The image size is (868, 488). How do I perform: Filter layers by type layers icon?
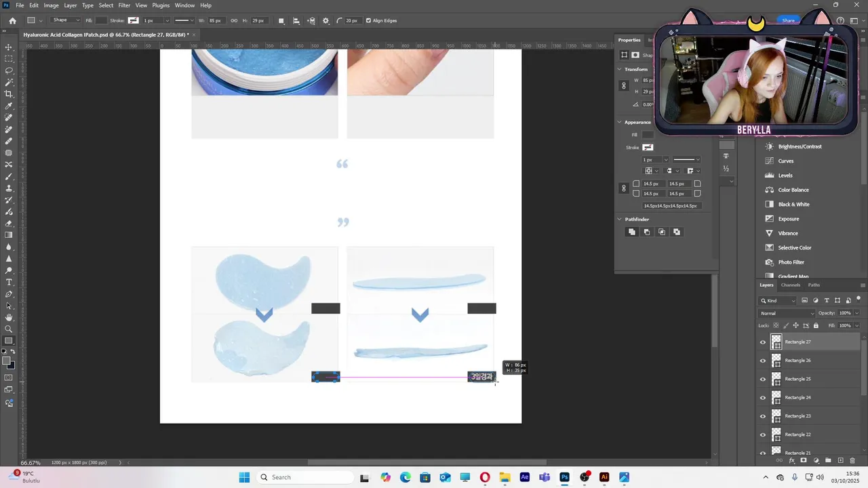click(827, 300)
